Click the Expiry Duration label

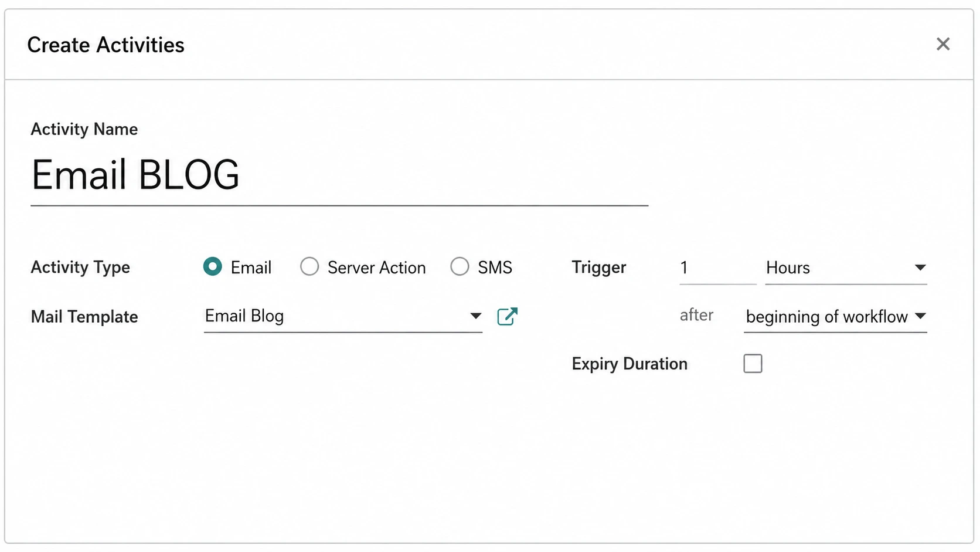[x=629, y=364]
